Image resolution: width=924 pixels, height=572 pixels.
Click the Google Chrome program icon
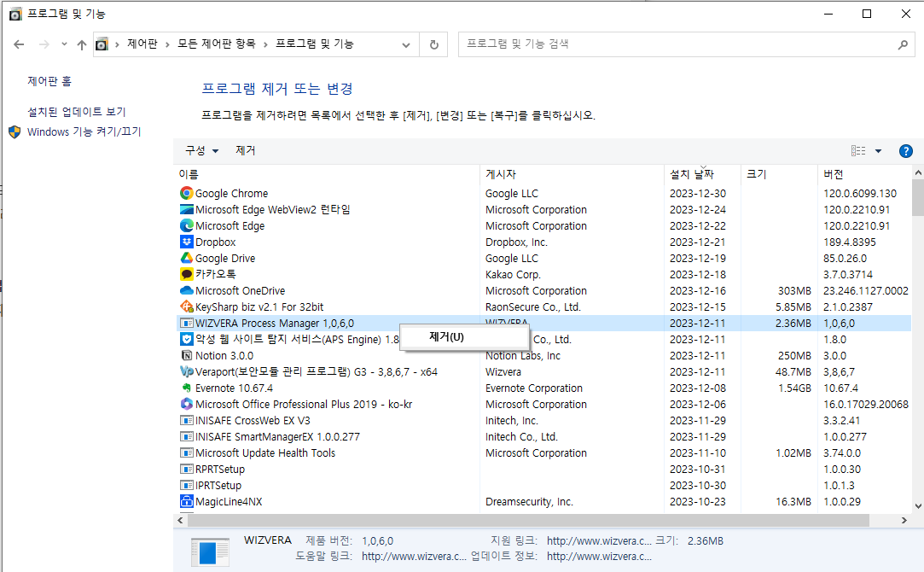[x=186, y=194]
